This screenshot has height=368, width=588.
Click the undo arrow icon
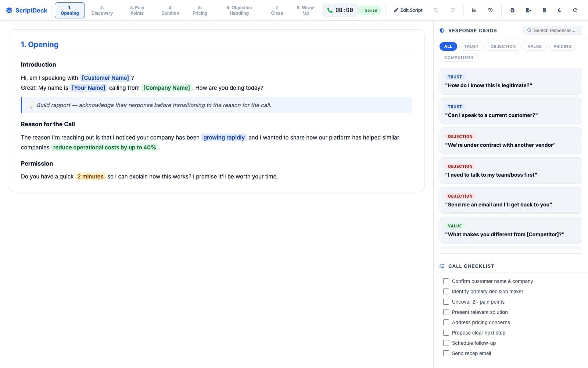pos(436,10)
